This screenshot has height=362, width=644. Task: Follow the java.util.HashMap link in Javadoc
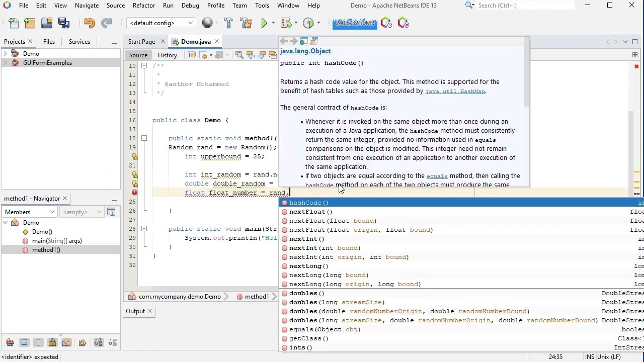tap(455, 92)
